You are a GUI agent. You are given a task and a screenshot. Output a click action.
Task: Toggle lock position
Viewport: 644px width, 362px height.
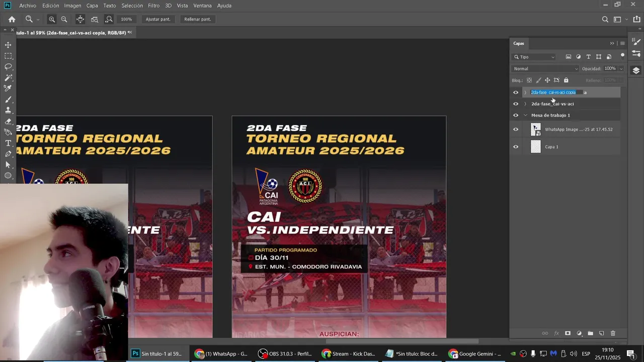[x=547, y=80]
